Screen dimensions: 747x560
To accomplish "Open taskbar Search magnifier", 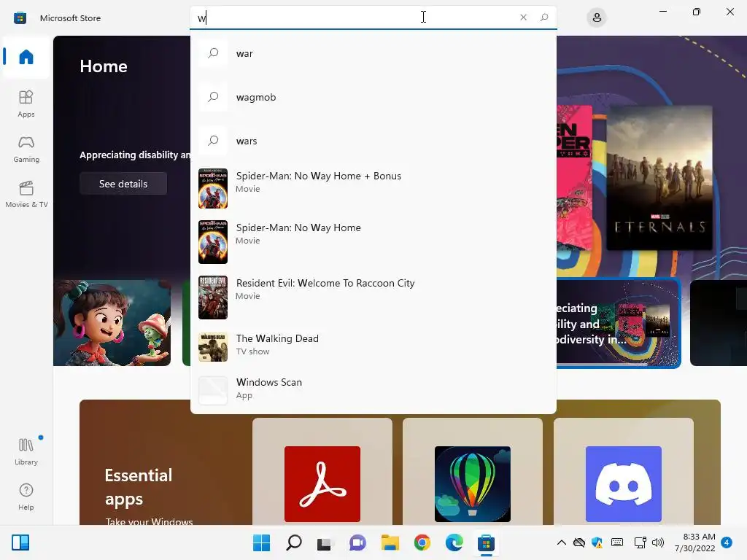I will pyautogui.click(x=294, y=542).
